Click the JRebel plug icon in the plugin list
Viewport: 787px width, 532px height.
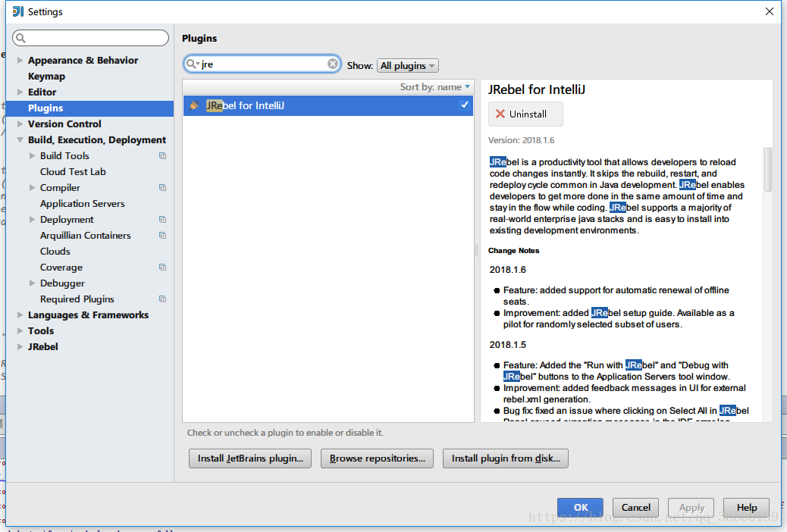coord(194,106)
